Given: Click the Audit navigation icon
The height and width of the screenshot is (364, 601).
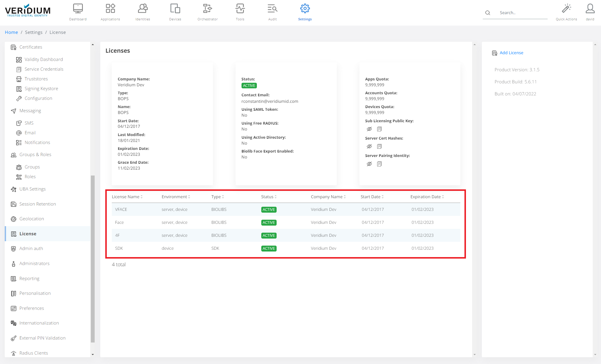Looking at the screenshot, I should (x=272, y=9).
